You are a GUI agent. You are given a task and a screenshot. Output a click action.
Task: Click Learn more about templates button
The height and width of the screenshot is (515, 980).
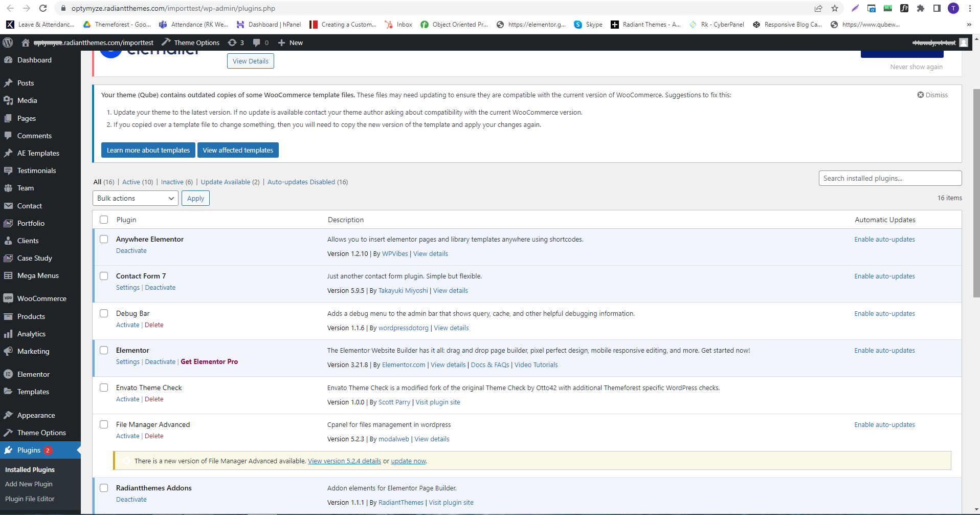[x=148, y=150]
